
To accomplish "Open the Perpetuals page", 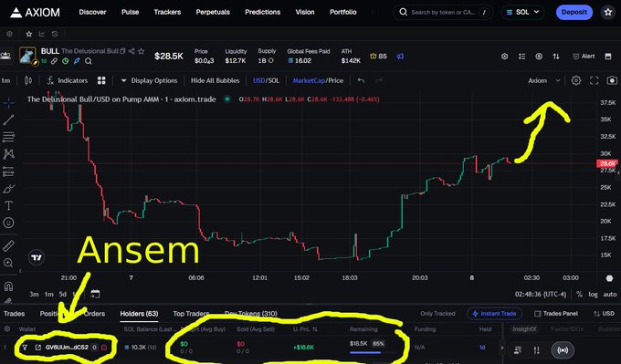I will (213, 12).
